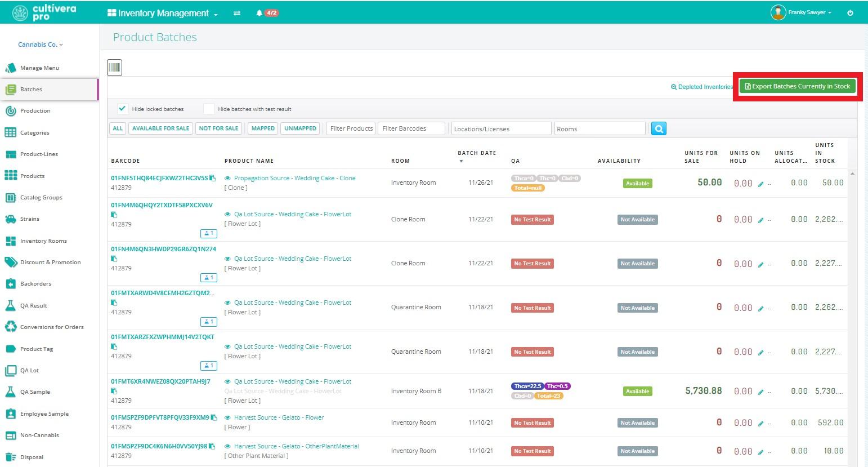Open barcode link 01FMT6XR4NWEZ08QX20PTAH9J7

click(160, 381)
